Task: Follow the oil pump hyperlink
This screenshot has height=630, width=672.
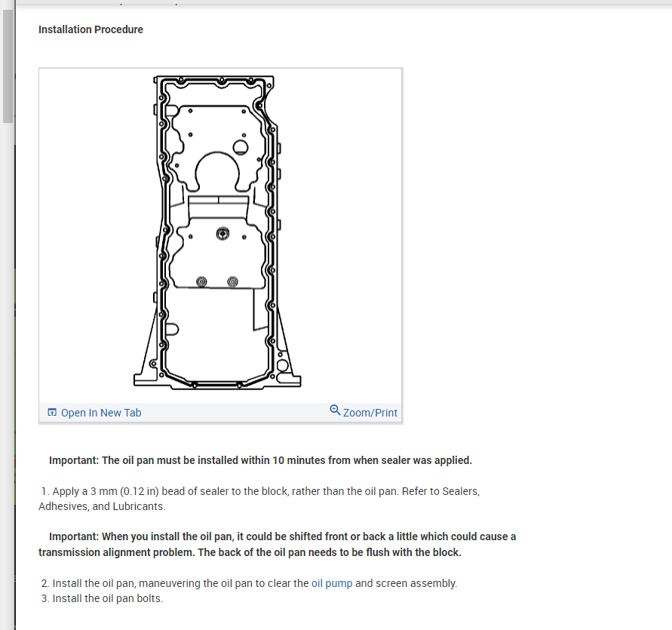Action: (x=332, y=583)
